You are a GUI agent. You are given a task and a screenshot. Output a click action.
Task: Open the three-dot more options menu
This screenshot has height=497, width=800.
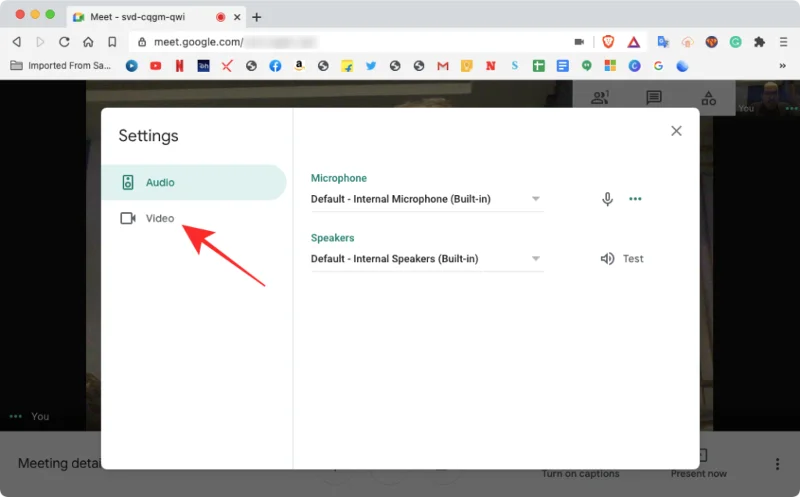[x=777, y=464]
